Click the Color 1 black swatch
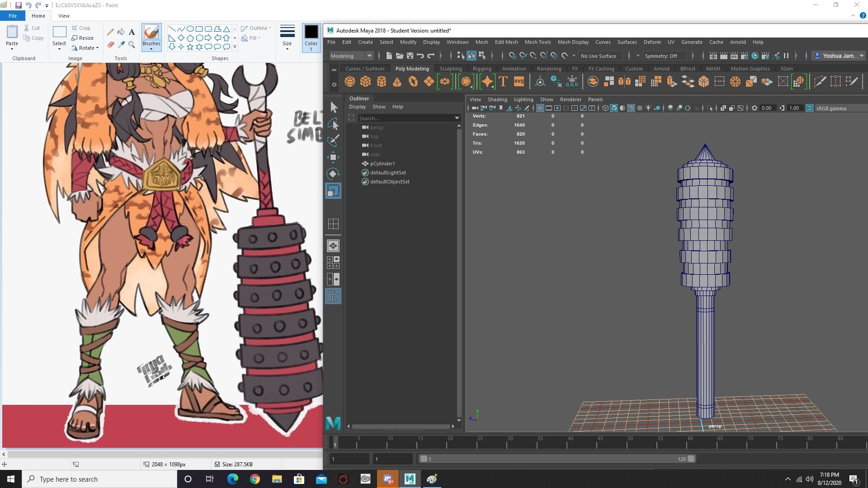Screen dimensions: 868x488 [311, 33]
